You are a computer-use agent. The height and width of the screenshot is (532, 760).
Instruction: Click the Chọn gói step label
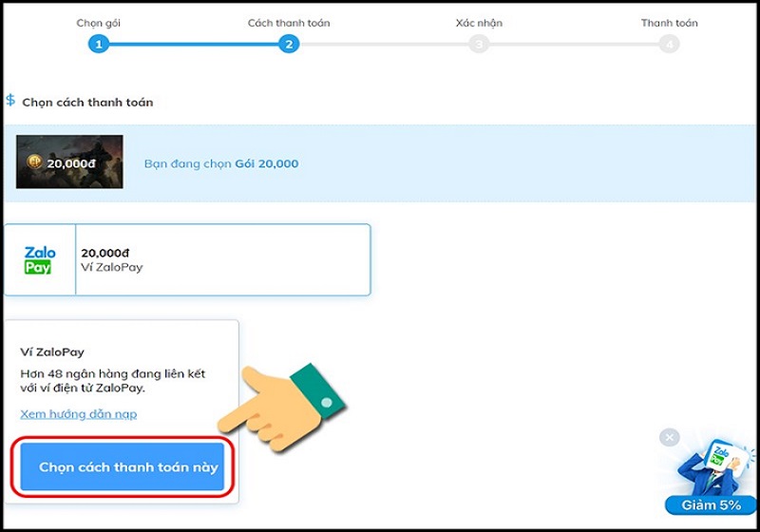99,23
